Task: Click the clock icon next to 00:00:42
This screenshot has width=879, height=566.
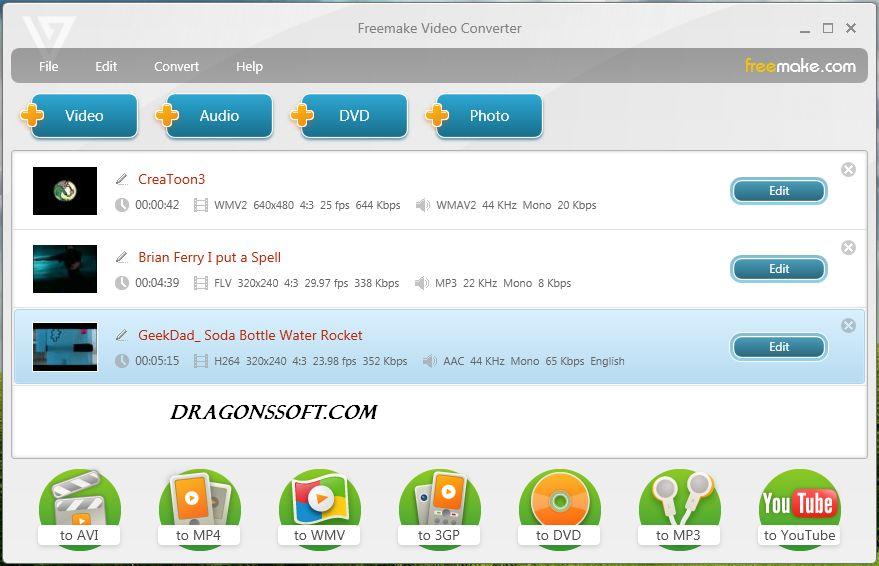Action: coord(122,205)
